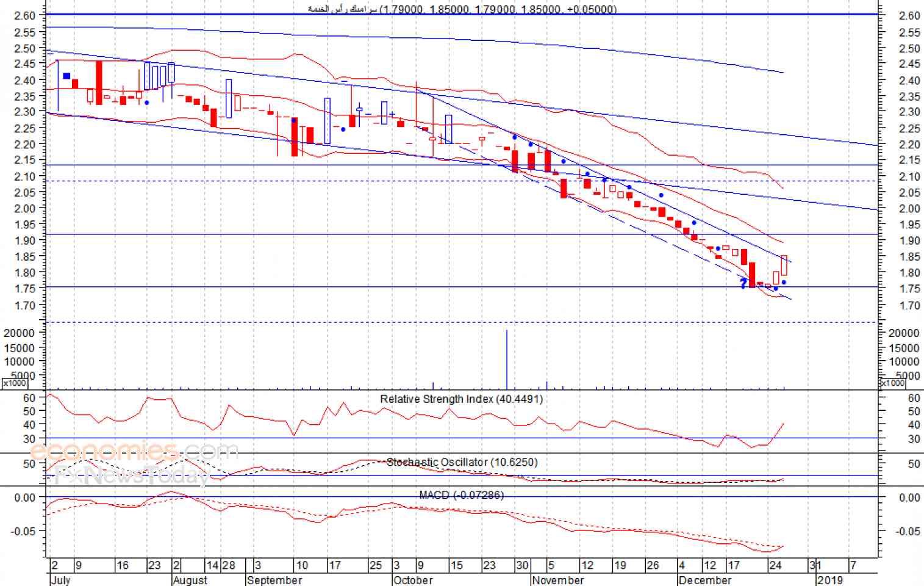
Task: Click the November month label
Action: click(558, 580)
